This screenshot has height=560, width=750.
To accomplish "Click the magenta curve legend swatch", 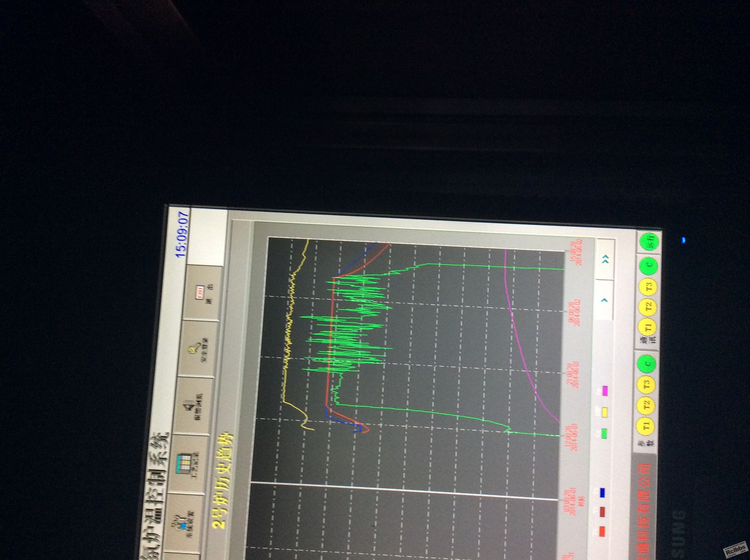I will pyautogui.click(x=605, y=391).
